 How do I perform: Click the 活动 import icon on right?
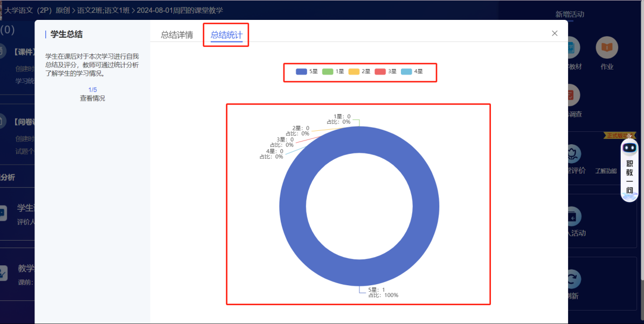573,216
